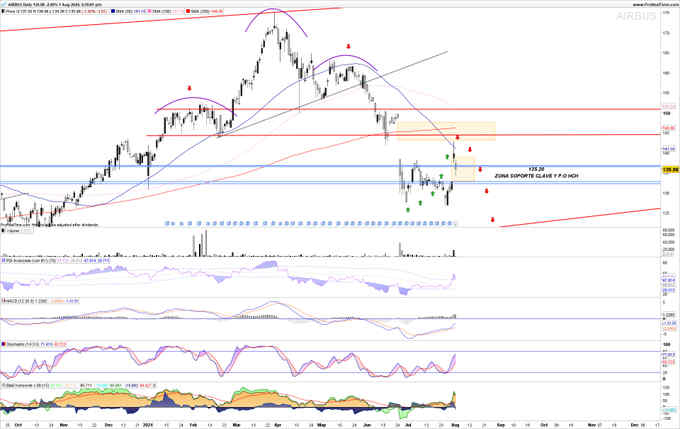Click the first blue event marker in the row below the candles

[167, 223]
